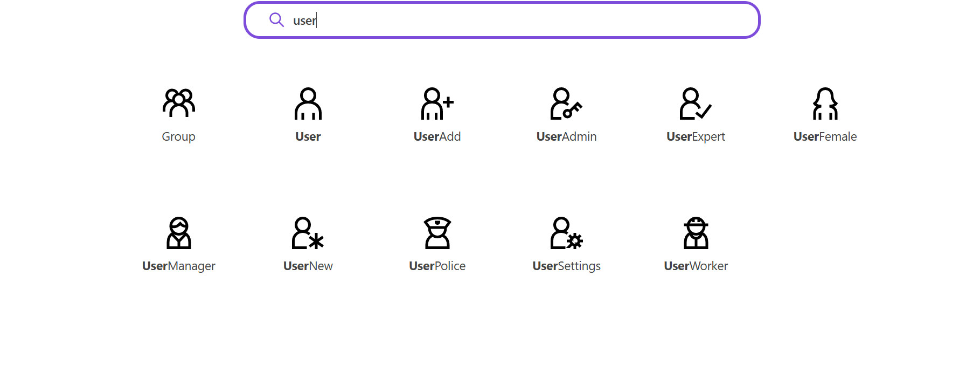Click the "UserWorker" name label
980x379 pixels.
click(696, 266)
